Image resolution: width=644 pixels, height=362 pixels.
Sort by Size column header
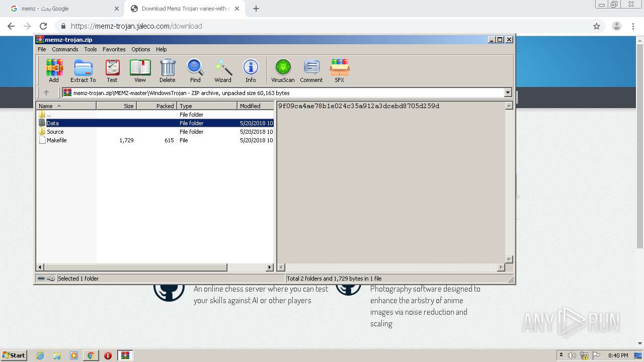pos(116,106)
